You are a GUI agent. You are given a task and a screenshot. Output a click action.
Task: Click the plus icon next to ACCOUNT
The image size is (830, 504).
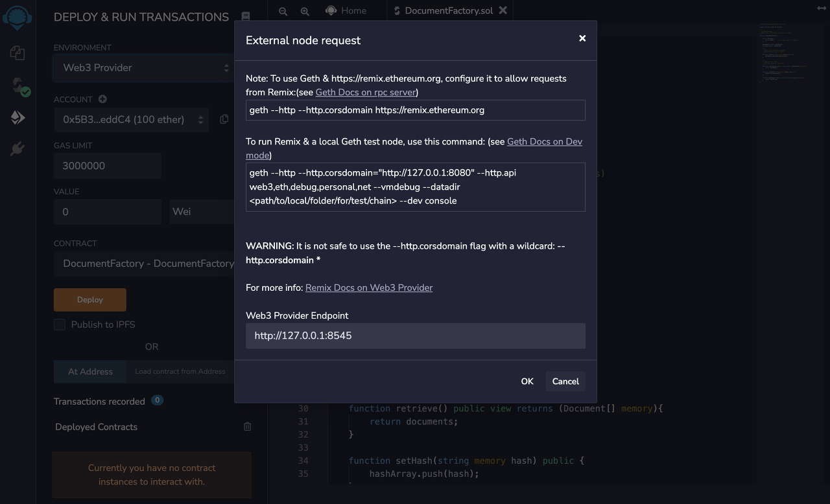(x=102, y=99)
